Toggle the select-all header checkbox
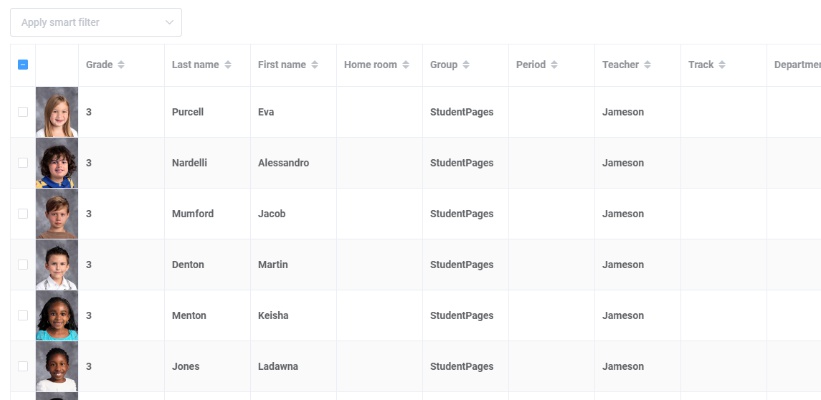Image resolution: width=821 pixels, height=400 pixels. coord(23,65)
